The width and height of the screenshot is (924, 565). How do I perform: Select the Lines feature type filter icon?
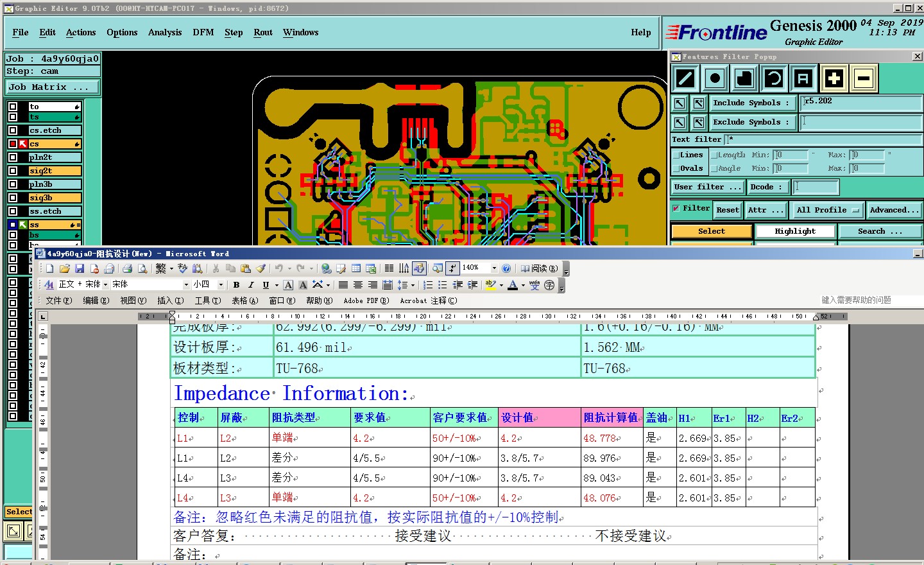[685, 79]
